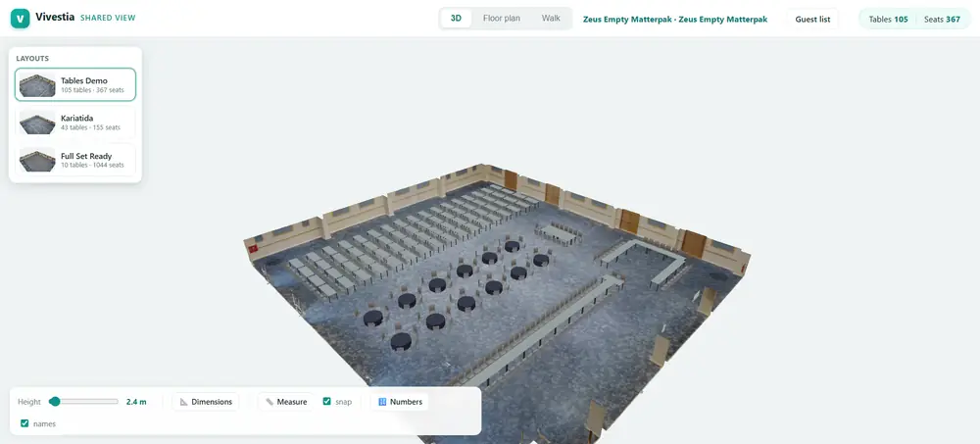
Task: Click the Vivestia logo icon
Action: pos(20,19)
